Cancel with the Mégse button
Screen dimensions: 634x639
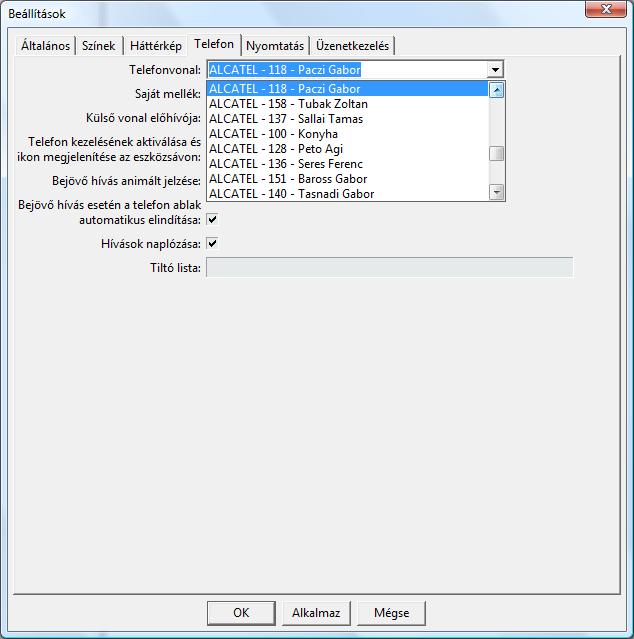[392, 613]
